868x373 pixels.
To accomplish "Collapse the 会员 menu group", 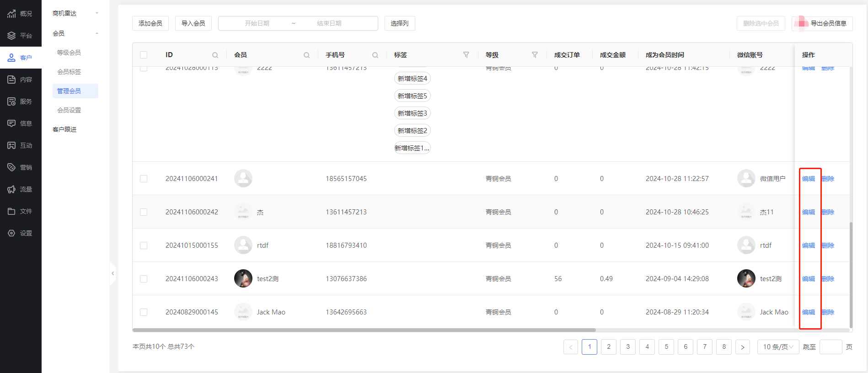I will (75, 33).
